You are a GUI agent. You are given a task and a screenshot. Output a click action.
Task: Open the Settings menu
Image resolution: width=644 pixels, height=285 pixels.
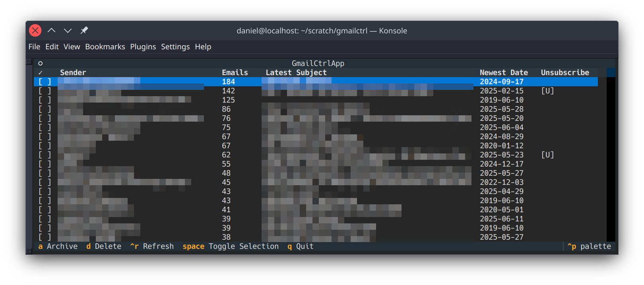tap(175, 47)
